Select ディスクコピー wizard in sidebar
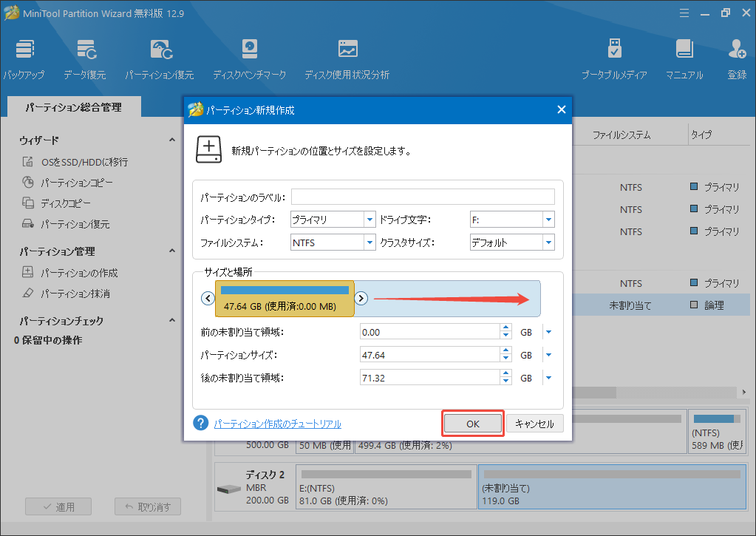The width and height of the screenshot is (756, 536). coord(56,203)
